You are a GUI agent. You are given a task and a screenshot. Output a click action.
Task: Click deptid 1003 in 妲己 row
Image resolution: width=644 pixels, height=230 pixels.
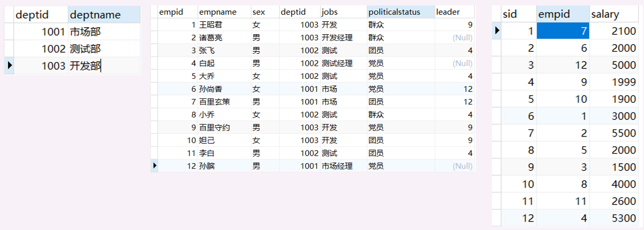point(300,140)
